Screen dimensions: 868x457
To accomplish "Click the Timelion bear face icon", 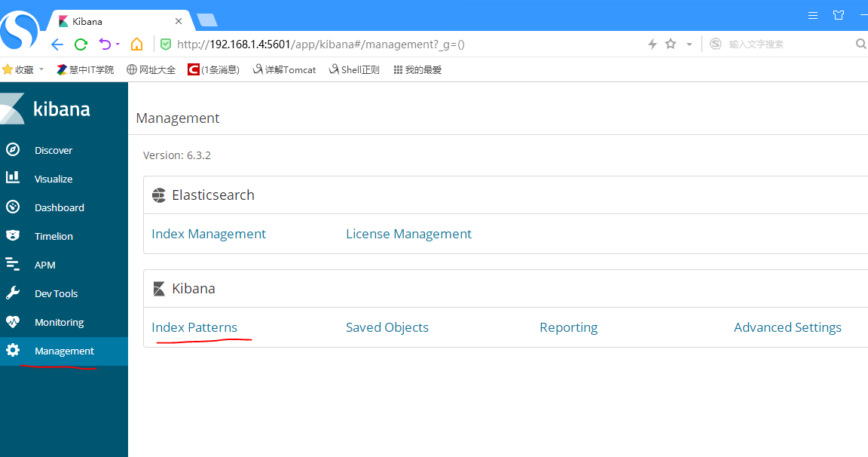I will pyautogui.click(x=13, y=235).
